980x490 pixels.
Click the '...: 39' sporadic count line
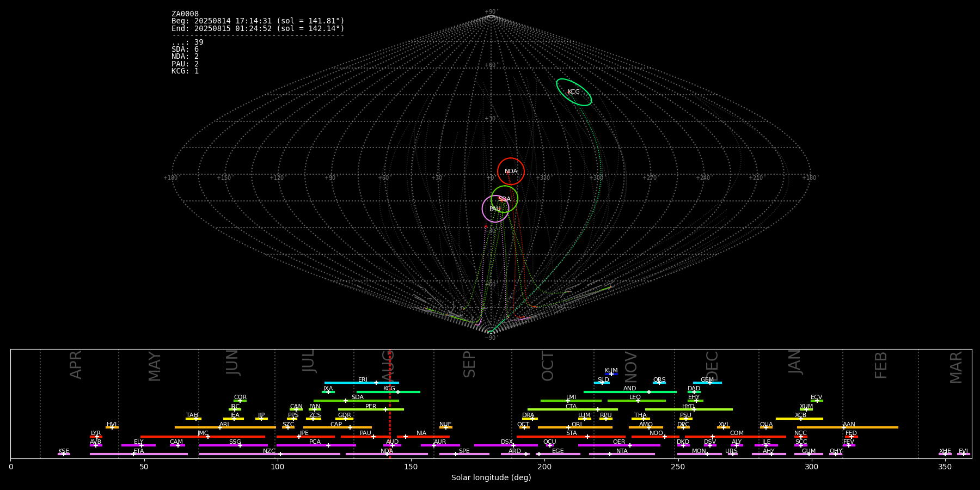pyautogui.click(x=187, y=42)
